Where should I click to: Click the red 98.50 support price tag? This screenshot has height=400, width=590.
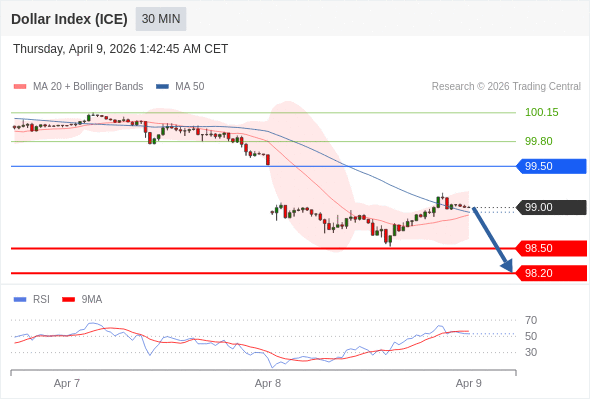(551, 248)
